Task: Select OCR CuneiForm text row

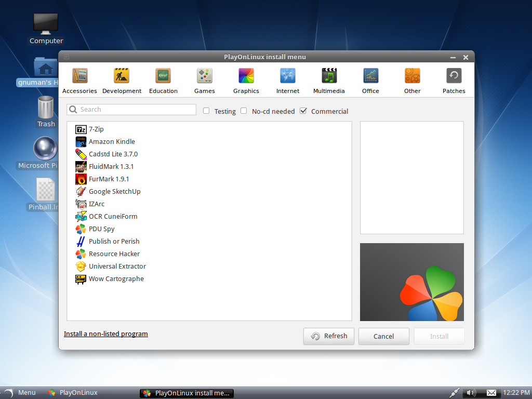Action: pyautogui.click(x=113, y=217)
